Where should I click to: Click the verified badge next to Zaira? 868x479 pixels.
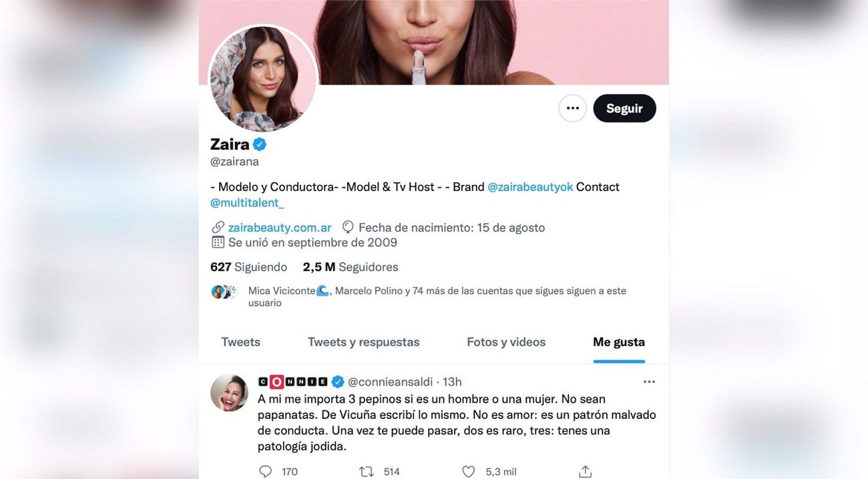[x=260, y=144]
